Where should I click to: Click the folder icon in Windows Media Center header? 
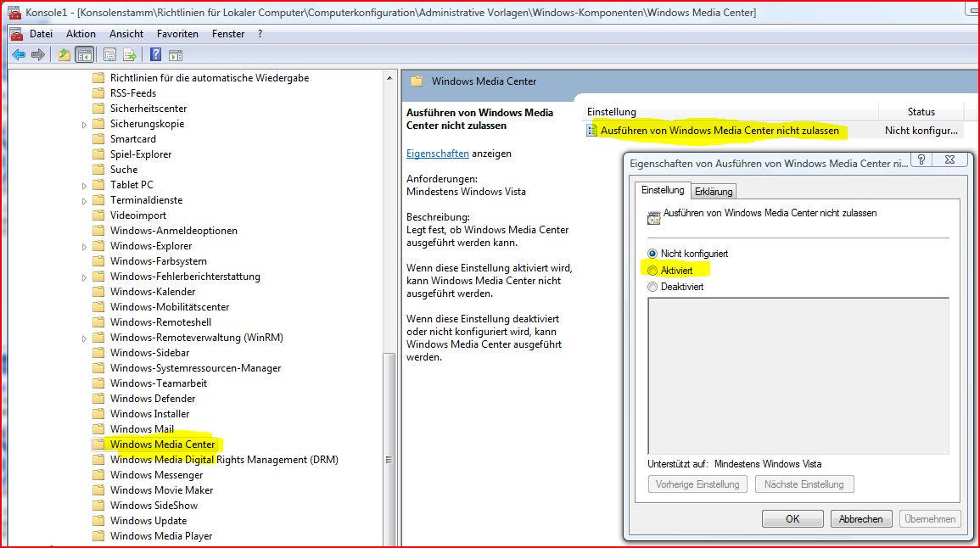(417, 81)
